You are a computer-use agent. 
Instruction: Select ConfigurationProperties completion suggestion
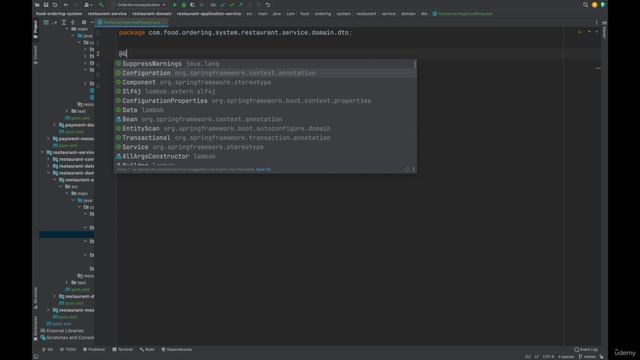point(264,101)
